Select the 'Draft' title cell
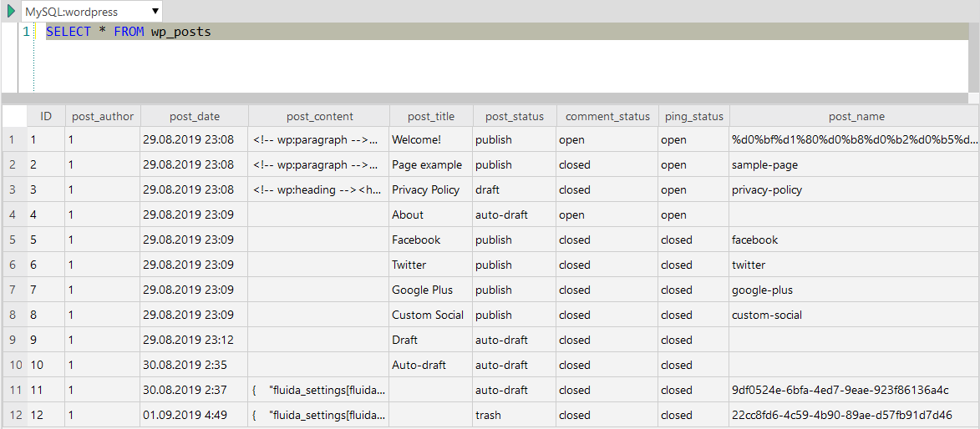 click(430, 340)
